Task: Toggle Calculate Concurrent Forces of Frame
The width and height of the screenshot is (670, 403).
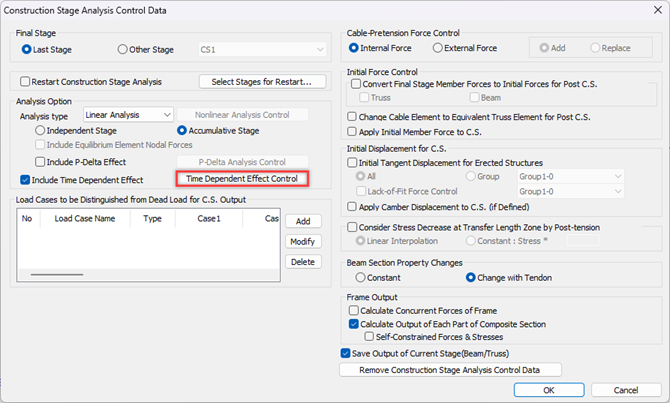Action: 353,310
